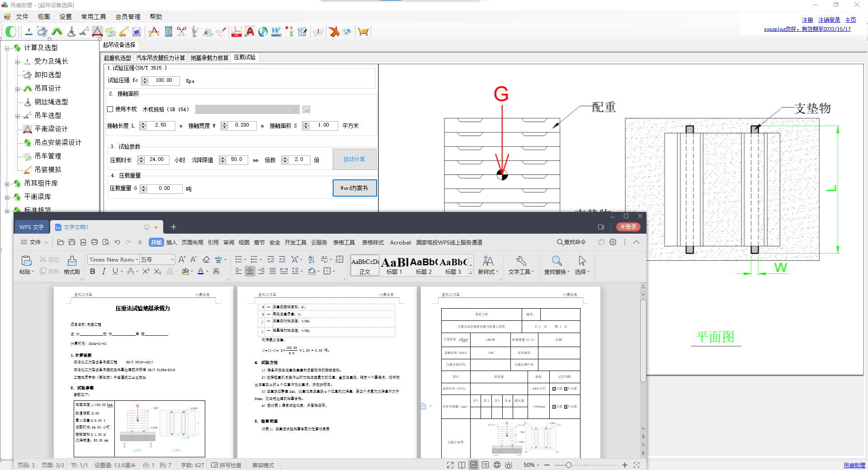This screenshot has width=868, height=470.
Task: Click the sort A-Z icon in WPS
Action: pyautogui.click(x=311, y=259)
